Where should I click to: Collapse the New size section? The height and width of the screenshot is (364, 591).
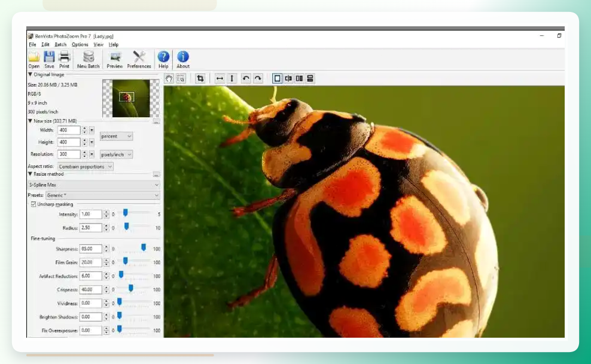(x=30, y=121)
